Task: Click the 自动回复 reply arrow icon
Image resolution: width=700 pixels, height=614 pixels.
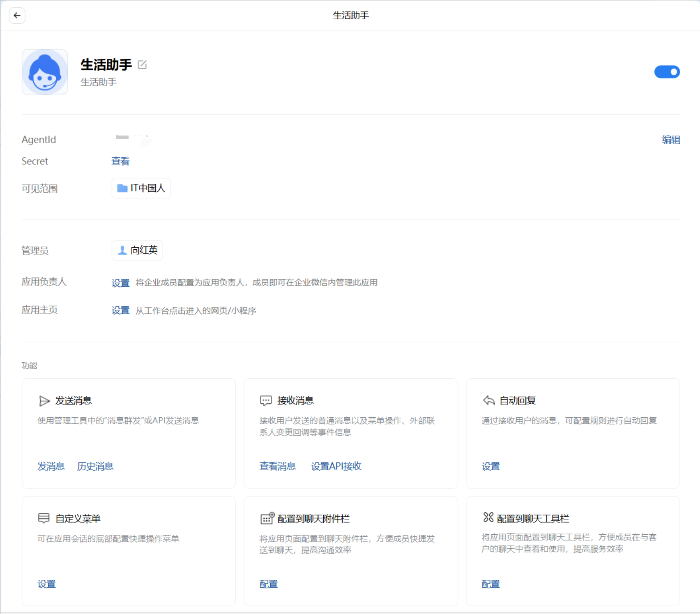Action: [488, 400]
